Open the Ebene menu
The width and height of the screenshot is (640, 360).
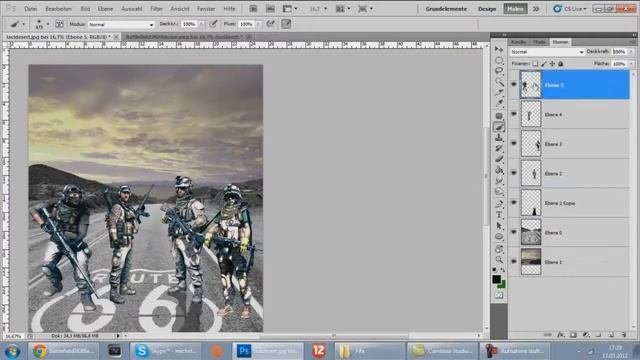tap(105, 9)
